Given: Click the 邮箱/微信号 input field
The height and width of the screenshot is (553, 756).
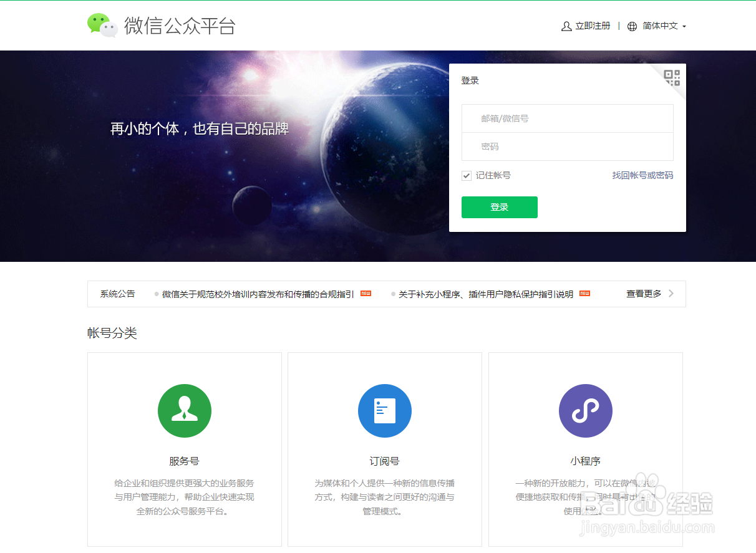Looking at the screenshot, I should click(x=567, y=118).
